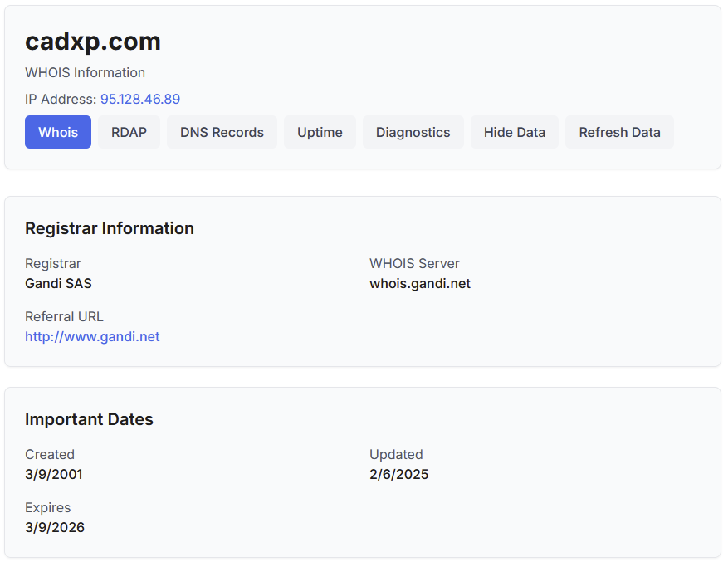Click the Refresh Data button
Screen dimensions: 728x562
(619, 132)
